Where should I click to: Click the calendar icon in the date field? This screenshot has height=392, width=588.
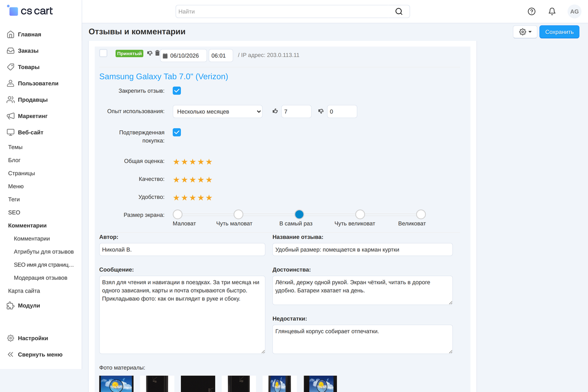tap(165, 56)
